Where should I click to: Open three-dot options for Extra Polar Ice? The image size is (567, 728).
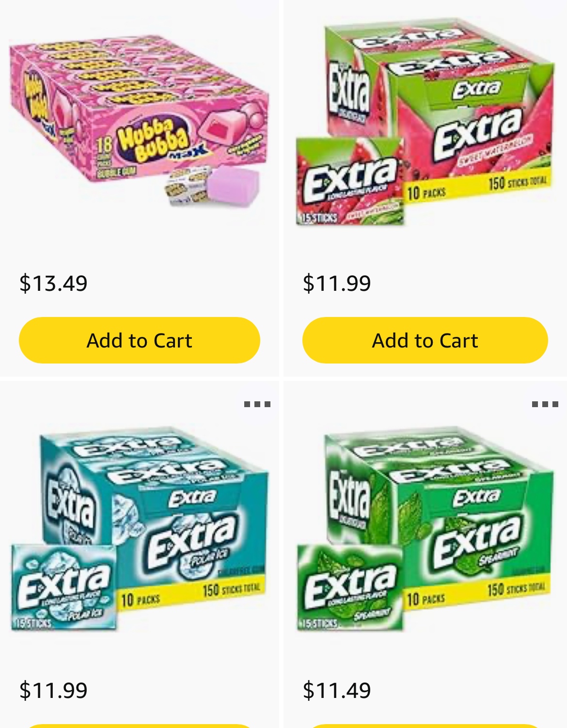tap(257, 404)
